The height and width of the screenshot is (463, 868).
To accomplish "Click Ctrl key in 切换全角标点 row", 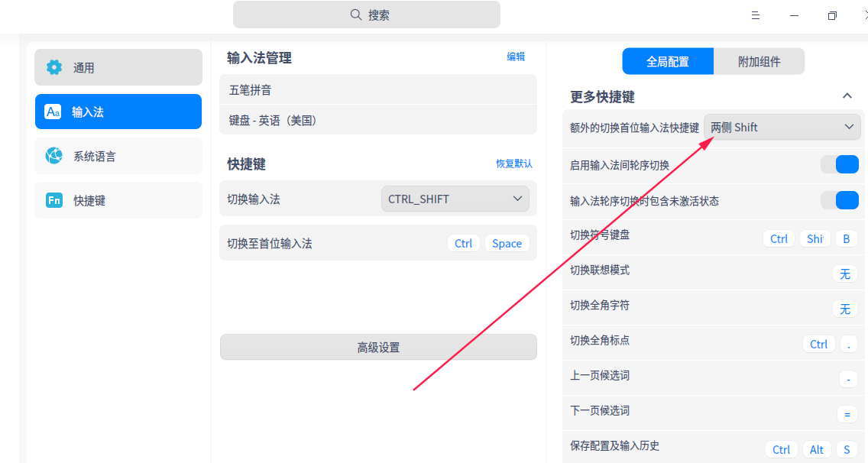I will point(819,344).
